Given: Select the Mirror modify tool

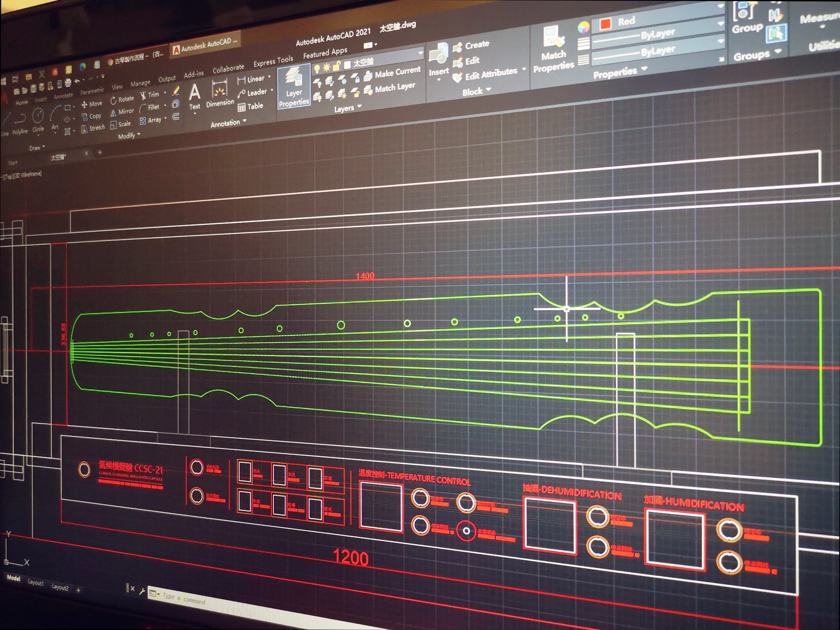Looking at the screenshot, I should [x=122, y=112].
